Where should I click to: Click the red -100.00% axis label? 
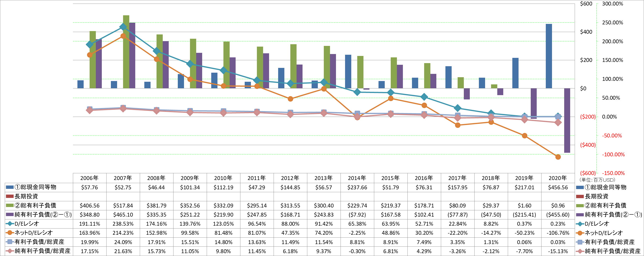(613, 154)
